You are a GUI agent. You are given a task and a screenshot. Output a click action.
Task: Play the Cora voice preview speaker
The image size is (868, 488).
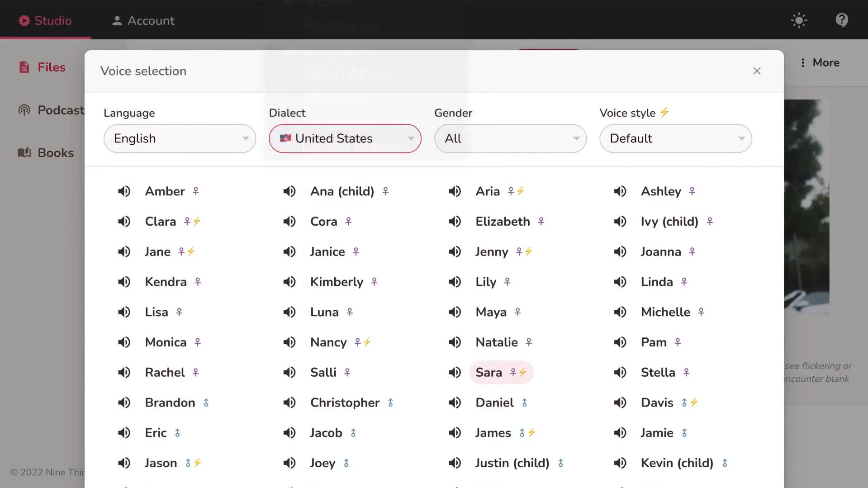pos(289,222)
